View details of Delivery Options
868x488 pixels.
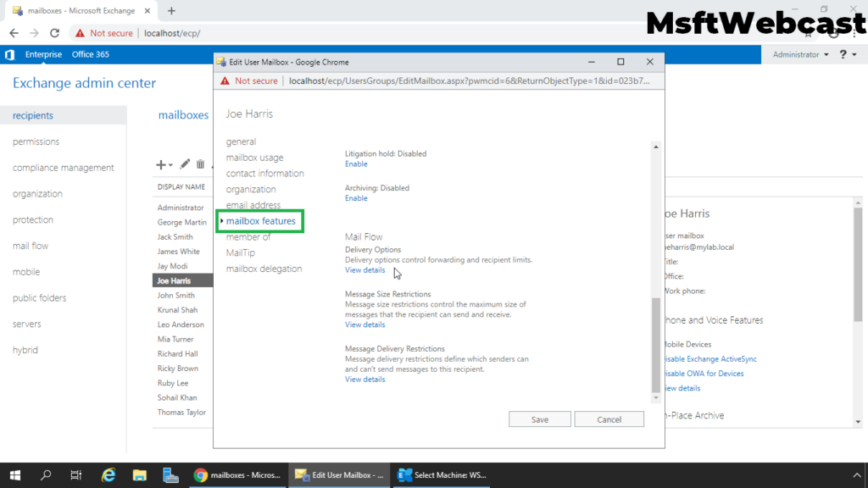pos(364,270)
